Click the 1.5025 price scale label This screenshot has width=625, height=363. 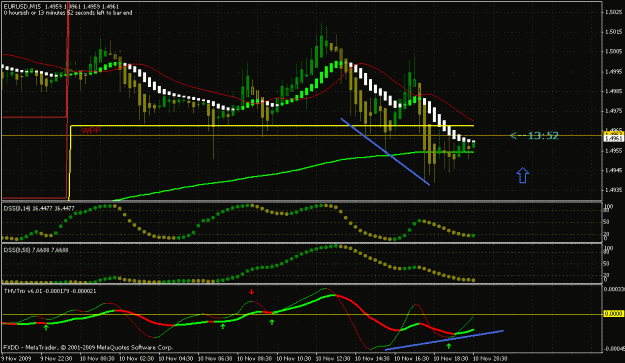(x=614, y=12)
